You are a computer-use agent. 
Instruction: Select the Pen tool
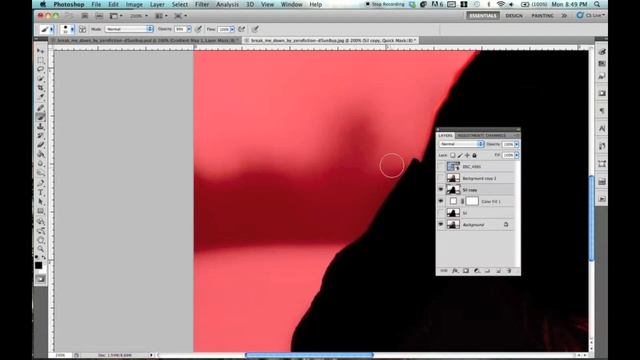[40, 183]
